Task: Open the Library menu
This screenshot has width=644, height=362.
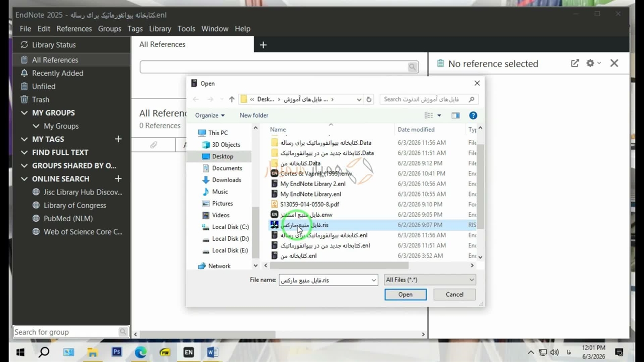Action: (160, 29)
